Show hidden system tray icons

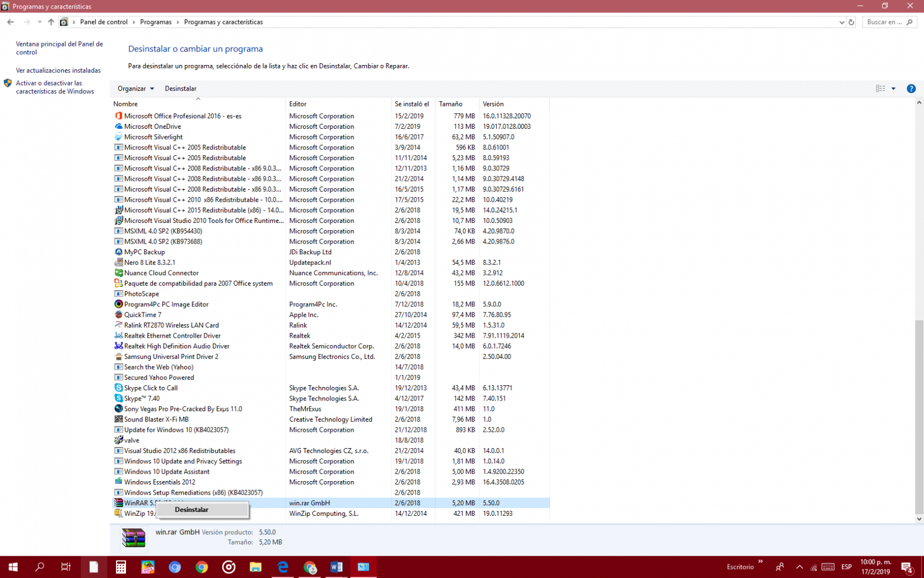click(x=799, y=567)
